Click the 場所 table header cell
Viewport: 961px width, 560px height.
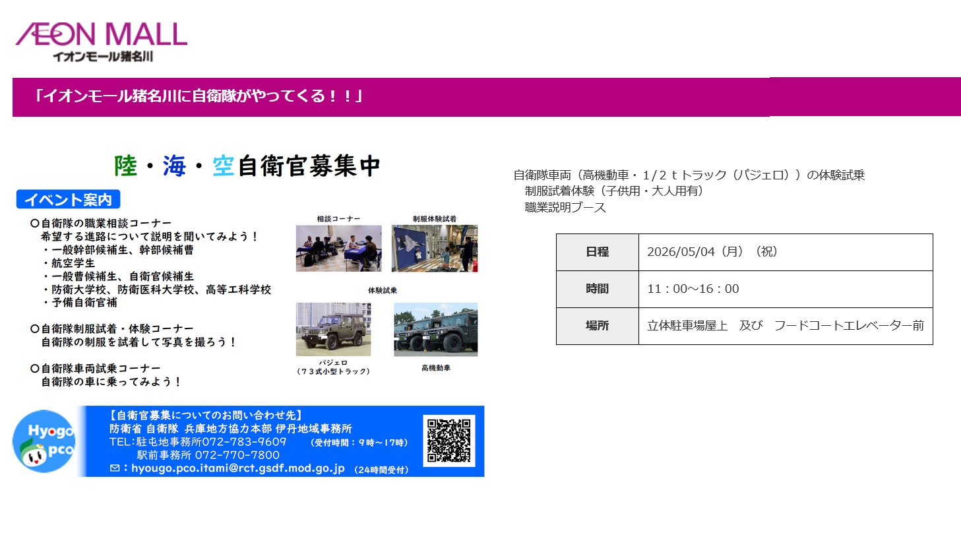tap(597, 326)
